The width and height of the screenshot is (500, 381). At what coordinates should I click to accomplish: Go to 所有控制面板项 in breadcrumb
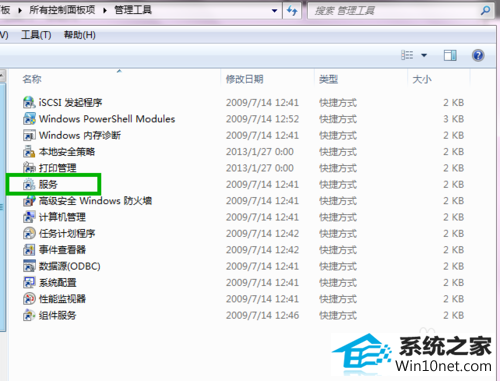[62, 10]
